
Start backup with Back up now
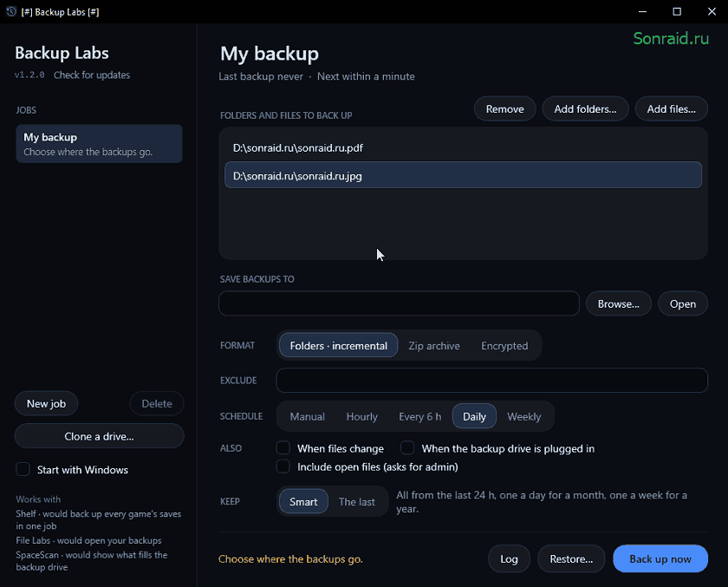pos(660,558)
